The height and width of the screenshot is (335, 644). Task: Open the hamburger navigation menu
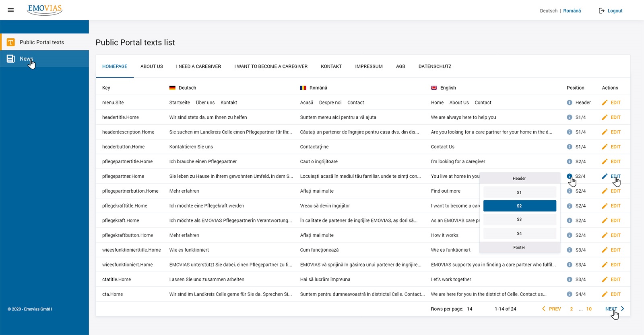(11, 10)
